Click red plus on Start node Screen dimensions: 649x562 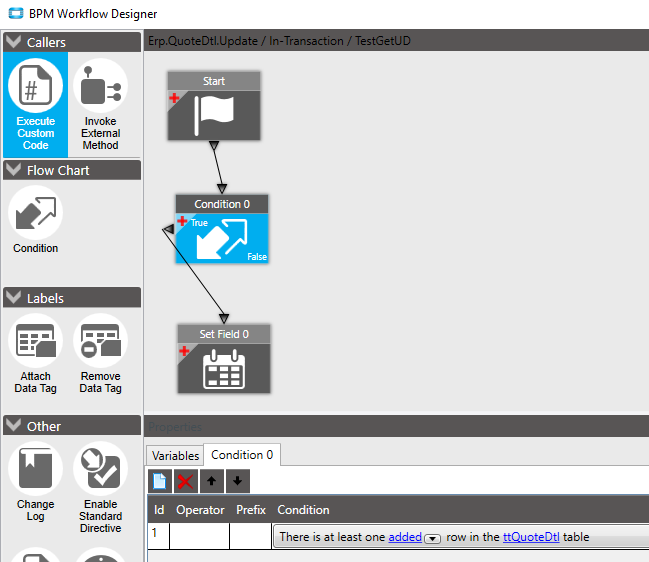point(174,98)
